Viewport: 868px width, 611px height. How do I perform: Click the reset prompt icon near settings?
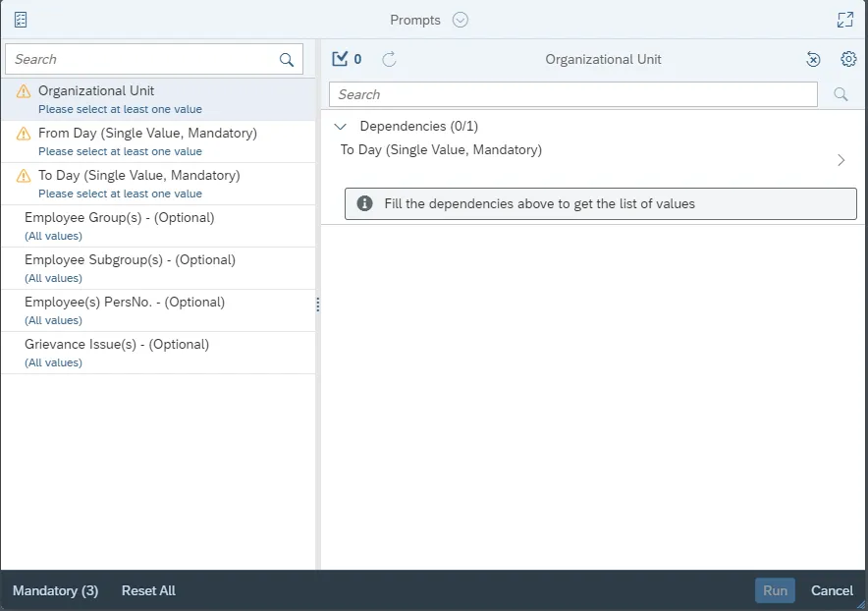tap(813, 60)
